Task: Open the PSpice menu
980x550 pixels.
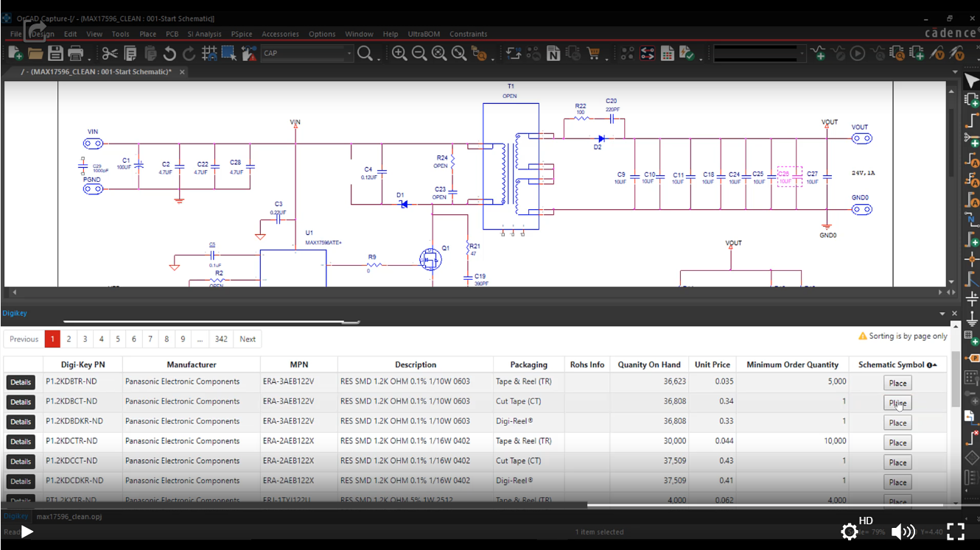Action: 241,34
